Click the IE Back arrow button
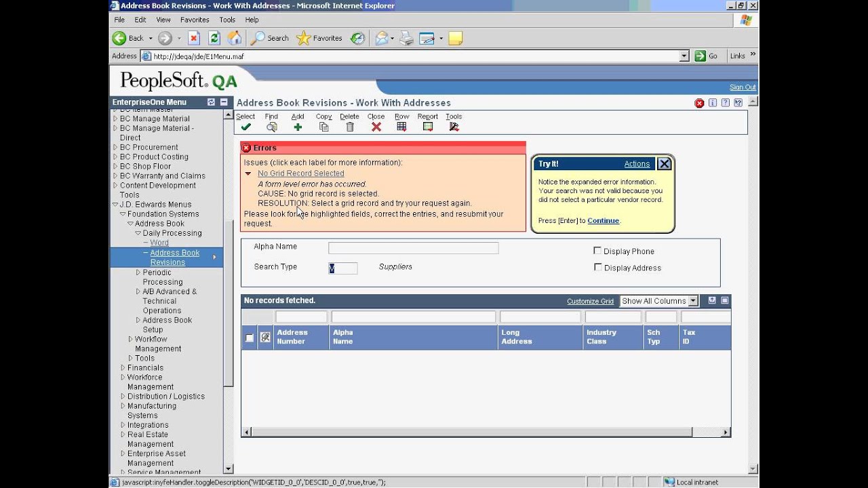Viewport: 868px width, 488px height. click(x=129, y=38)
